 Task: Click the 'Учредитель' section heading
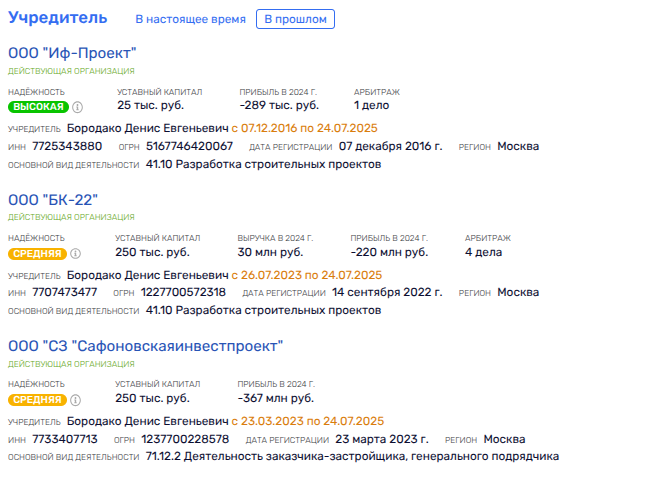click(58, 18)
